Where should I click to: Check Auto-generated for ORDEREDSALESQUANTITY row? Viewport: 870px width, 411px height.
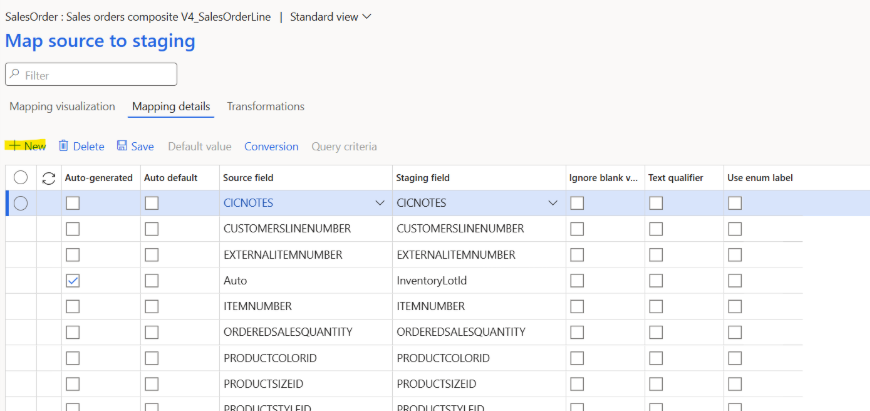pos(73,332)
